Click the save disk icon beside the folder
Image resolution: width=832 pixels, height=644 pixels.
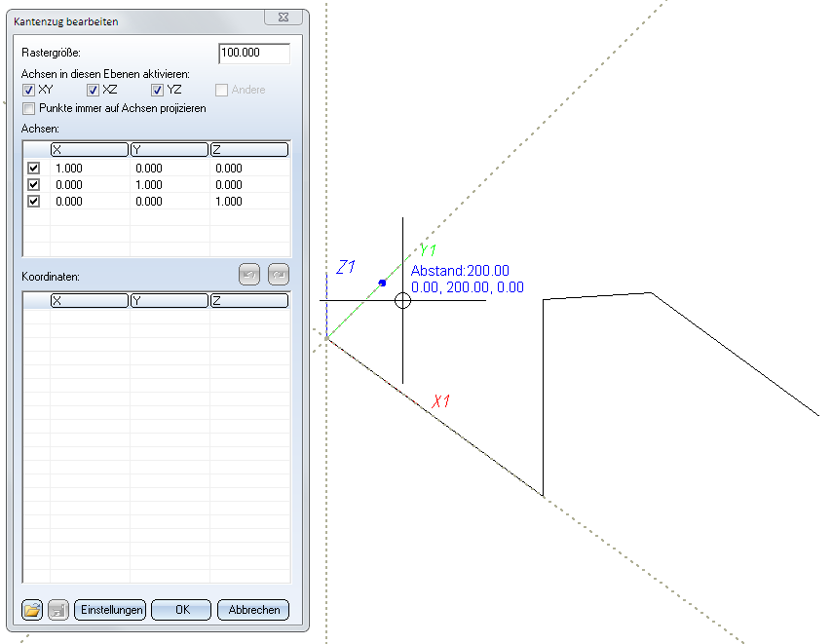point(57,610)
